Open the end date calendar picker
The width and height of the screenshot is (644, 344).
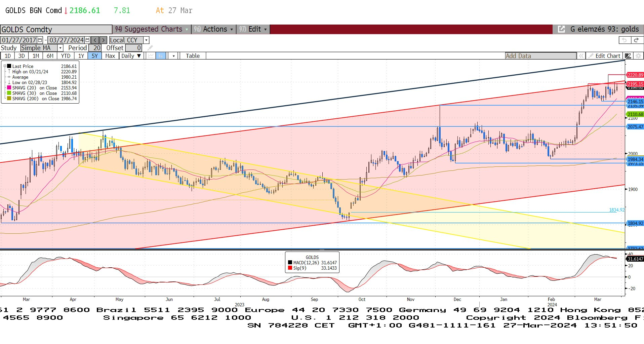coord(87,40)
